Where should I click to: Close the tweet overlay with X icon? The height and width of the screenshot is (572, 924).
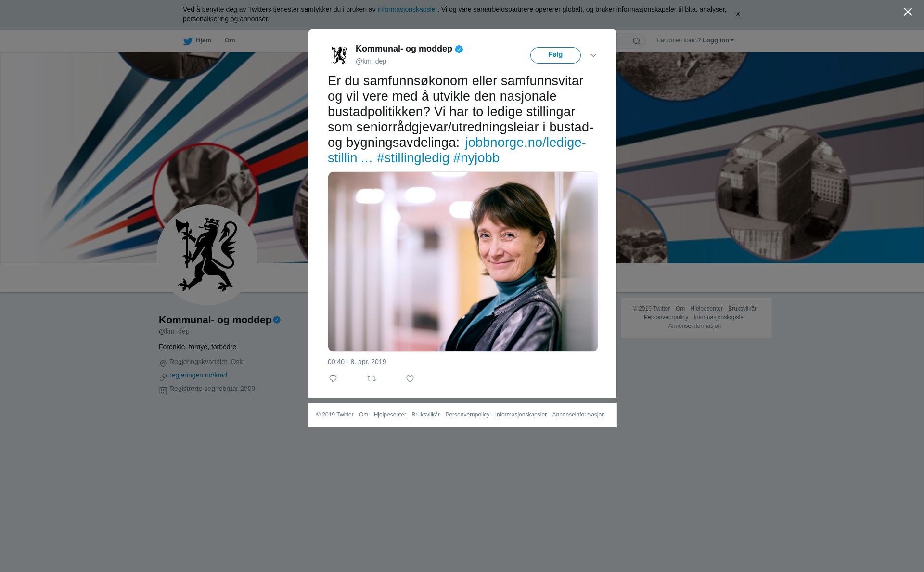pyautogui.click(x=908, y=12)
